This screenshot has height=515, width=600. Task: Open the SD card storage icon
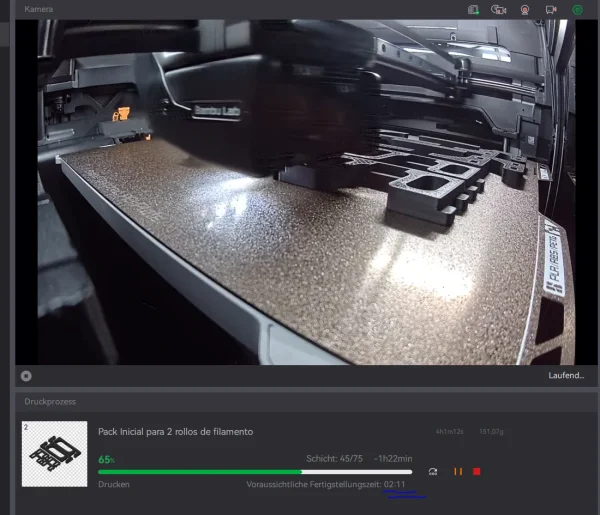[x=473, y=10]
